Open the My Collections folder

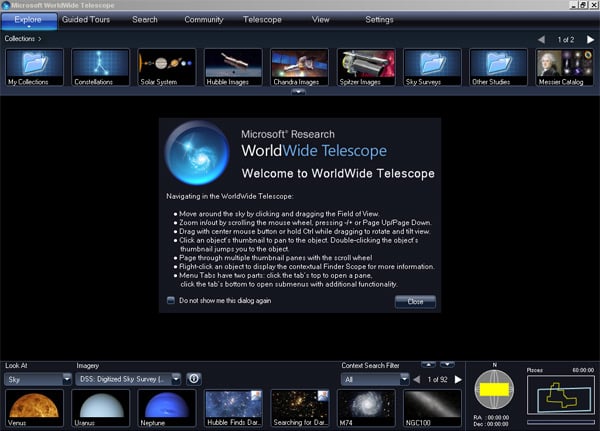click(x=34, y=67)
